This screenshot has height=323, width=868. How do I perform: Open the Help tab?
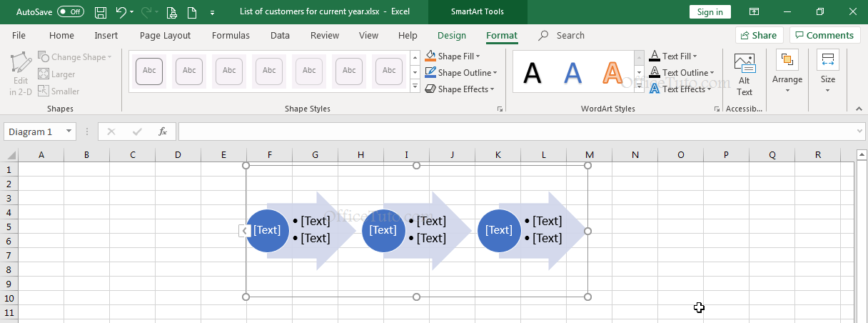click(408, 35)
